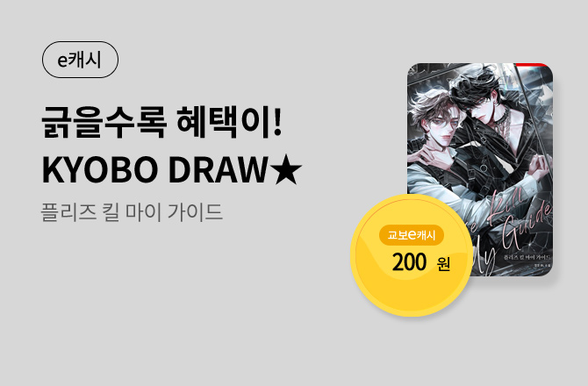This screenshot has height=386, width=588.
Task: Tap the orange 교보e캐시 label on coin
Action: pyautogui.click(x=412, y=235)
